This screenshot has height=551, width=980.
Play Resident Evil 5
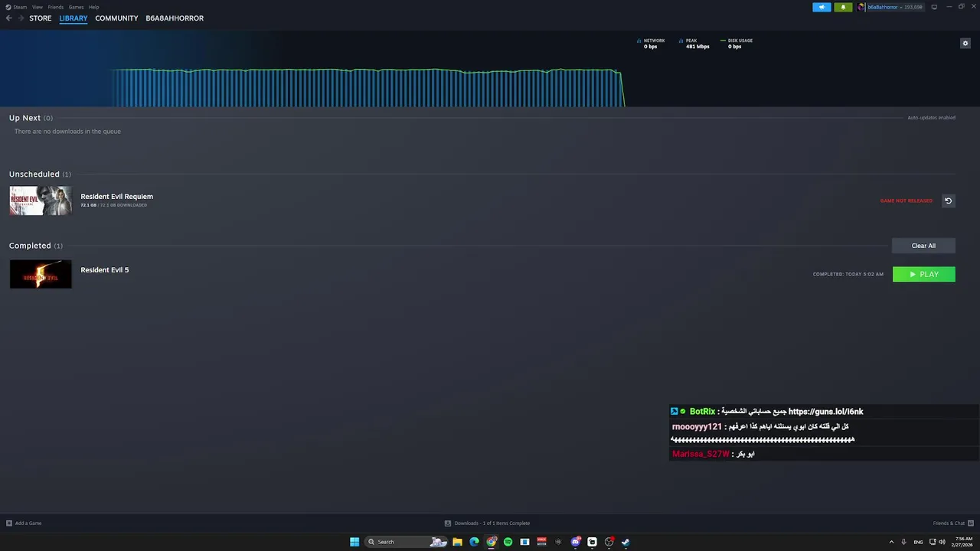pyautogui.click(x=923, y=274)
